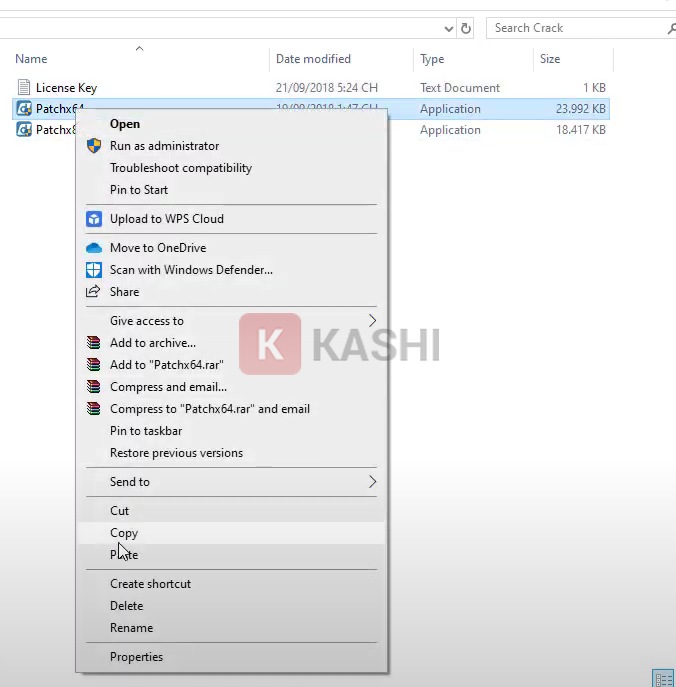Sort by Type column header
Image resolution: width=676 pixels, height=687 pixels.
click(432, 59)
